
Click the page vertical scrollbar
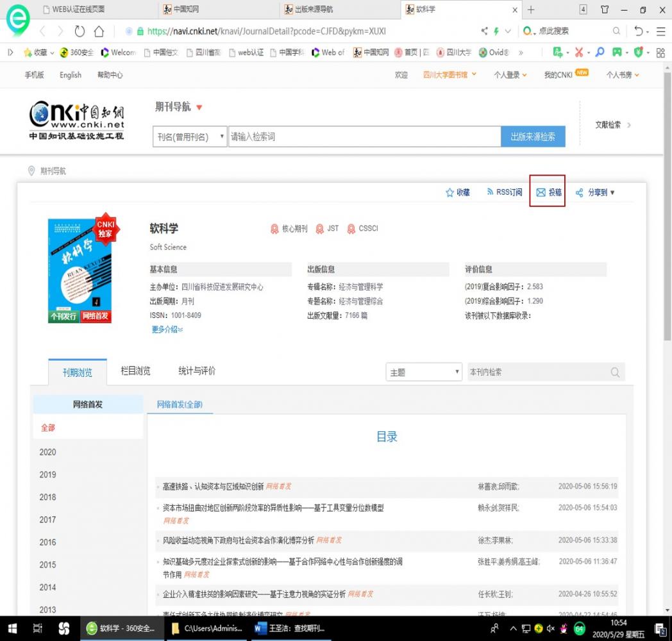pos(668,206)
